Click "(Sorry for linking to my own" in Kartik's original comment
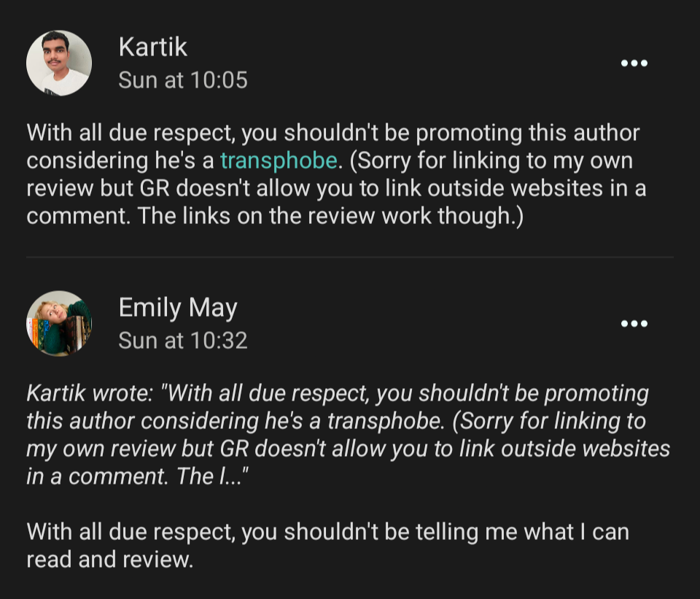The height and width of the screenshot is (599, 700). pos(491,161)
